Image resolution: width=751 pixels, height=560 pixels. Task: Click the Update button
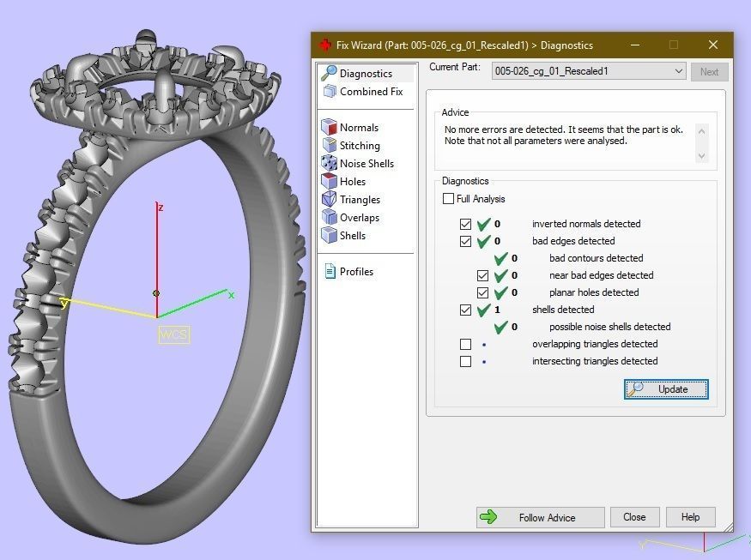[666, 389]
